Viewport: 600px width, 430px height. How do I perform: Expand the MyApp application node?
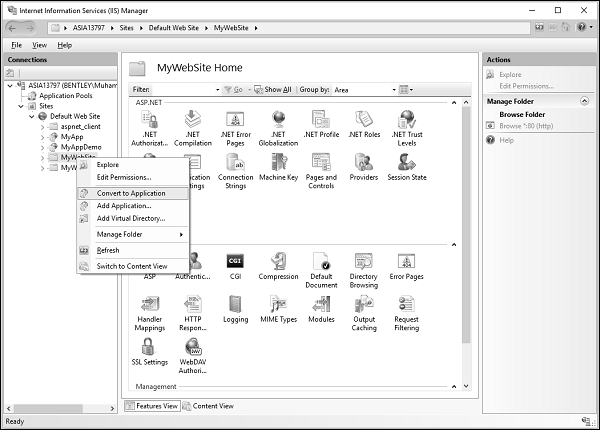pyautogui.click(x=42, y=137)
